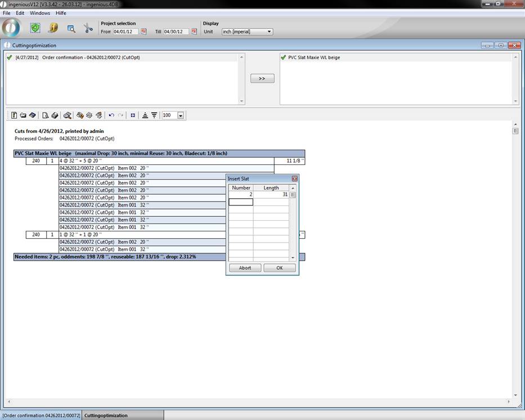The image size is (525, 420).
Task: Toggle the checkmark on Order confirmation 04262012/00072
Action: [10, 57]
